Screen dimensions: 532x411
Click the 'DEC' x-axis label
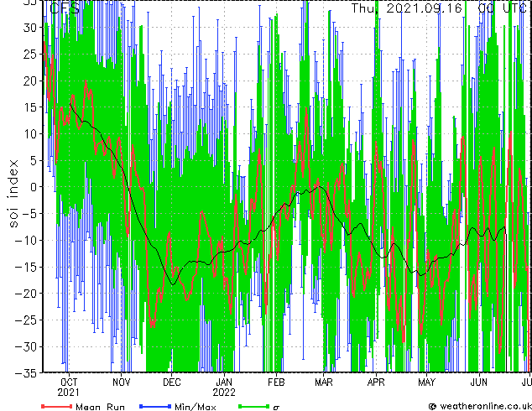click(x=172, y=382)
